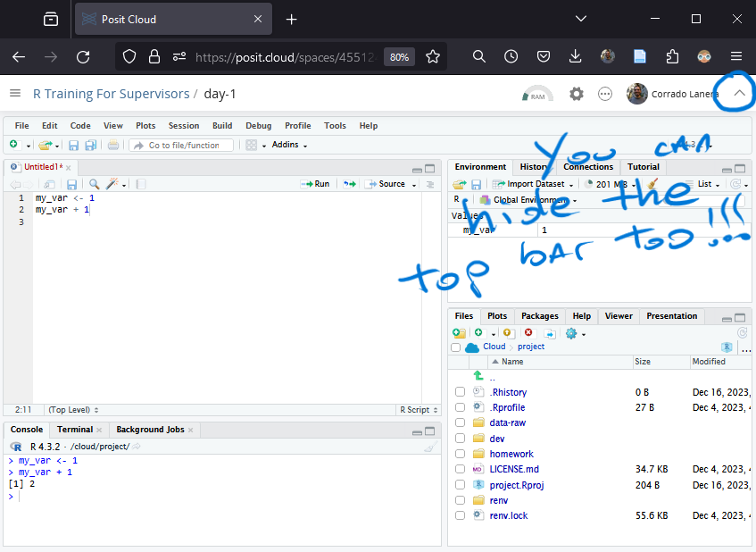Collapse top bar with the chevron arrow
This screenshot has width=756, height=552.
point(739,94)
